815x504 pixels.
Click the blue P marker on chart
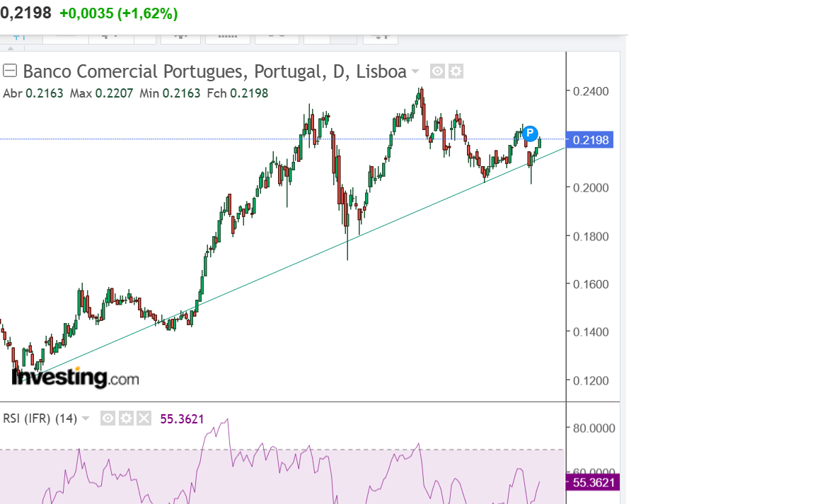pyautogui.click(x=530, y=133)
